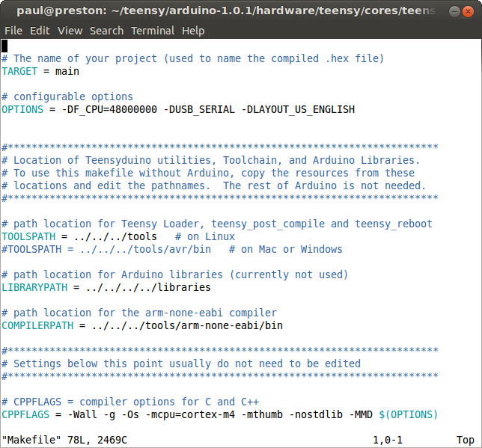This screenshot has height=448, width=482.
Task: Open the View menu
Action: pos(70,31)
